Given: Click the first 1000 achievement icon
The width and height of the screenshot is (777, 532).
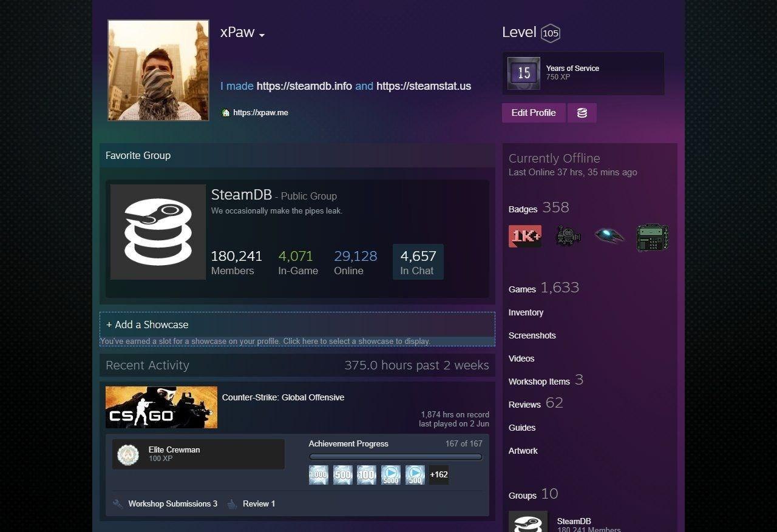Looking at the screenshot, I should pos(319,475).
